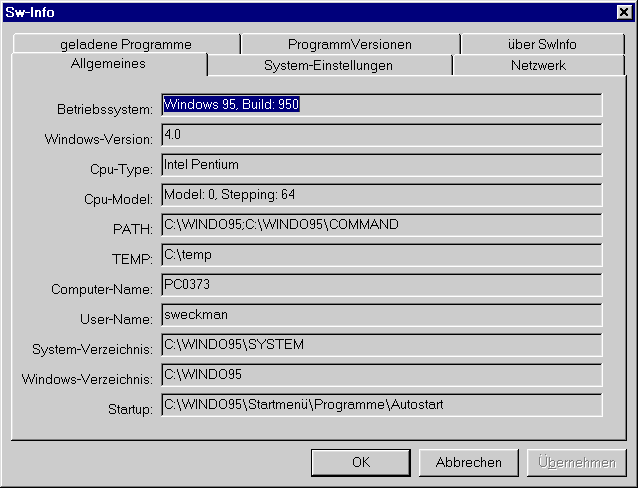Switch to the geladene Programme tab

(125, 44)
